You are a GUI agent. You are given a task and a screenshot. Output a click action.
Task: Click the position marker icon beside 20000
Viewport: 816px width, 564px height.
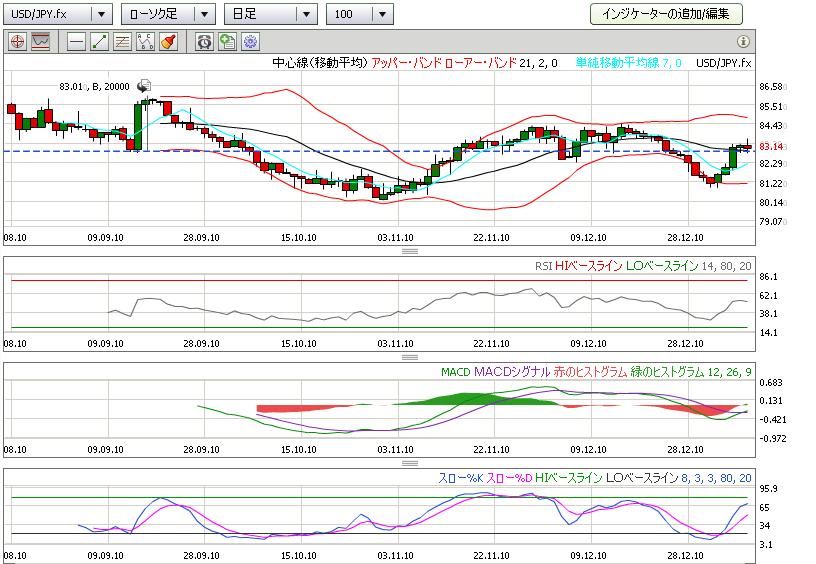pyautogui.click(x=144, y=86)
